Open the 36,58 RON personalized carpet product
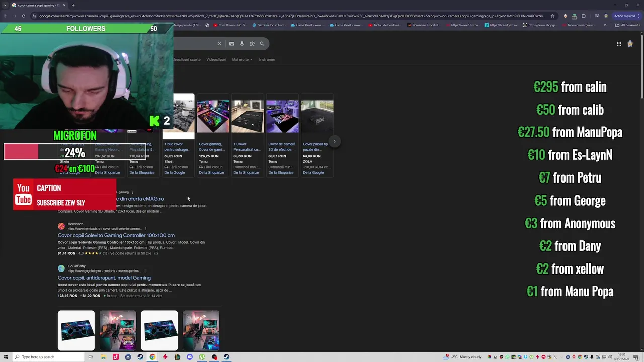This screenshot has width=644, height=362. coord(248,136)
